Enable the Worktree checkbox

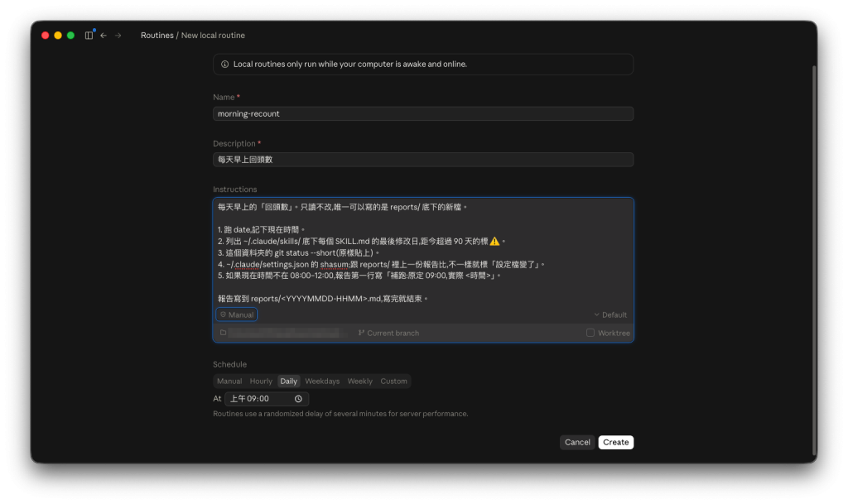[590, 333]
